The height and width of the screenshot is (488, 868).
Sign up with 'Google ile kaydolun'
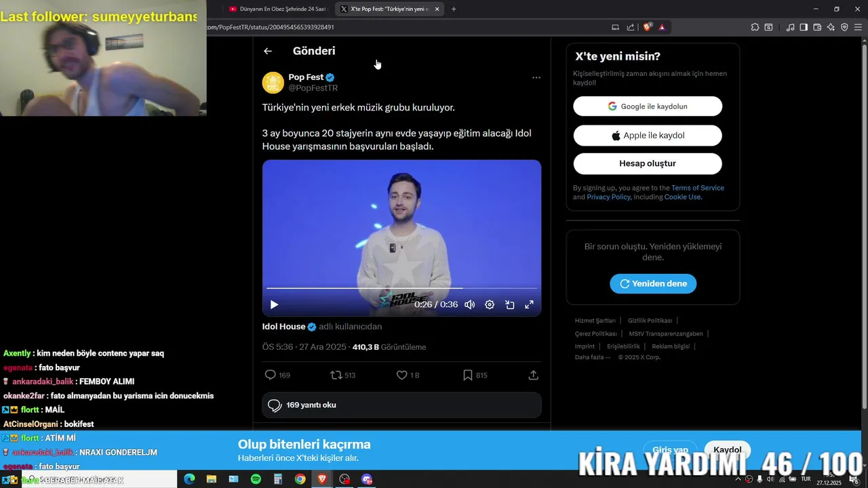coord(648,106)
